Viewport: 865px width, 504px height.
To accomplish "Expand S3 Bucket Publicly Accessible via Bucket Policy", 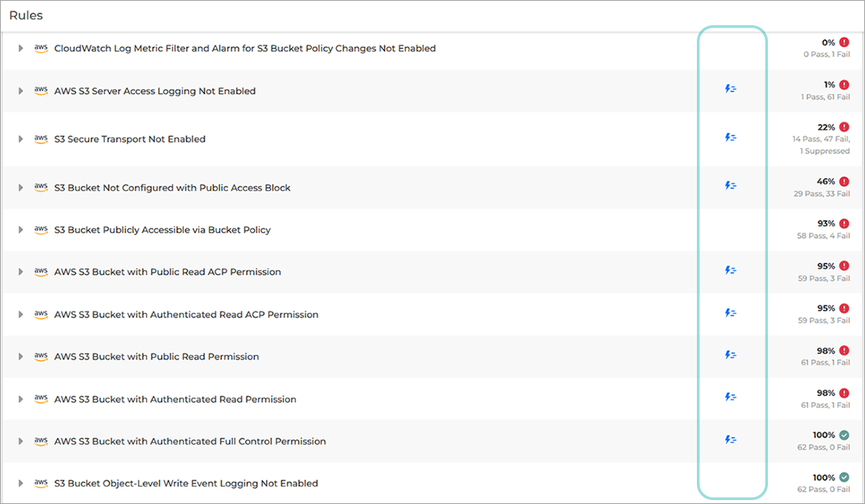I will [x=21, y=230].
